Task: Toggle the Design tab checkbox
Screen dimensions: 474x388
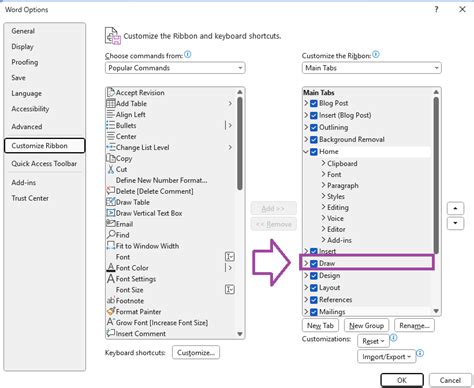Action: coord(314,276)
